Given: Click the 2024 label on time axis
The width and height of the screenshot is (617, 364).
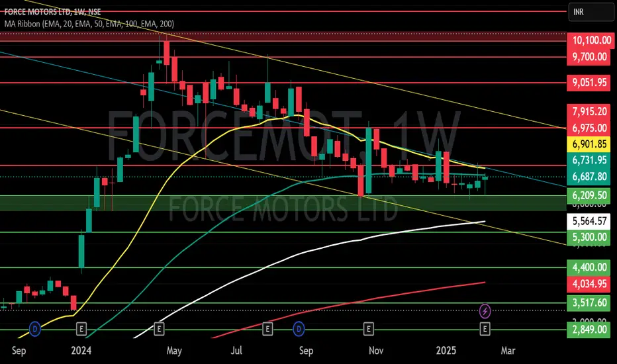Looking at the screenshot, I should (x=81, y=350).
